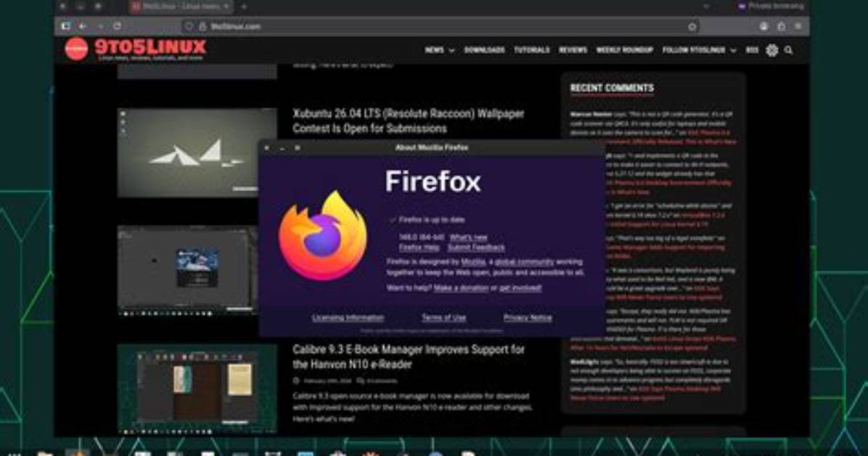Open the Firefox account icon
Image resolution: width=868 pixels, height=456 pixels.
click(764, 26)
